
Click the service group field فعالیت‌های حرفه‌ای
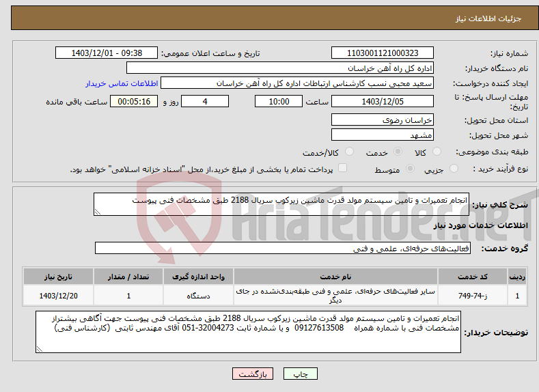[283, 248]
